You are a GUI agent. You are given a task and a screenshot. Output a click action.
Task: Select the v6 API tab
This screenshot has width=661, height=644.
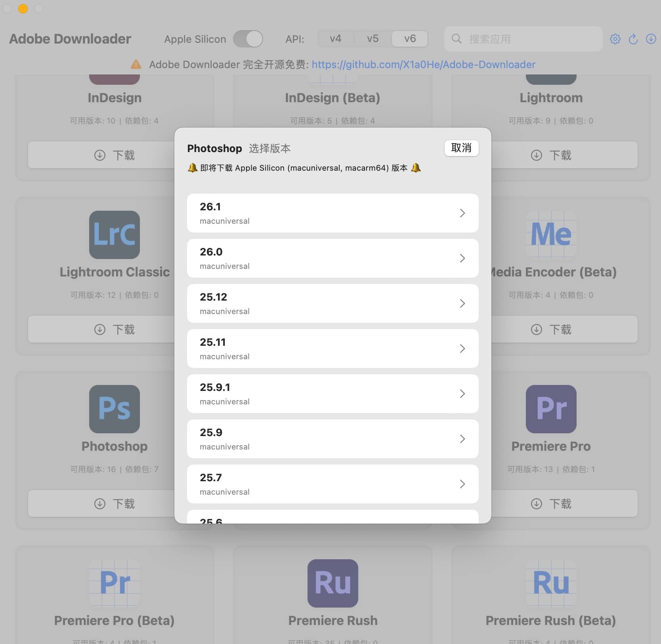[409, 38]
